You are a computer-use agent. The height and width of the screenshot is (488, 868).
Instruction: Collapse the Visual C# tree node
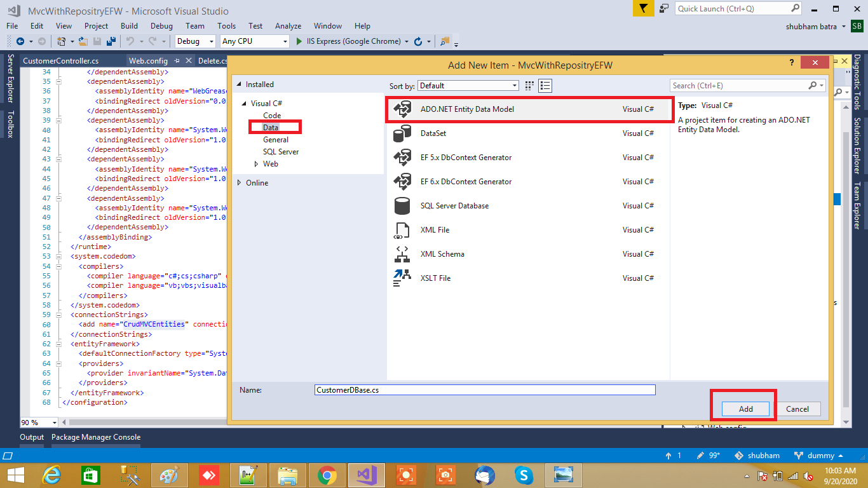click(245, 104)
